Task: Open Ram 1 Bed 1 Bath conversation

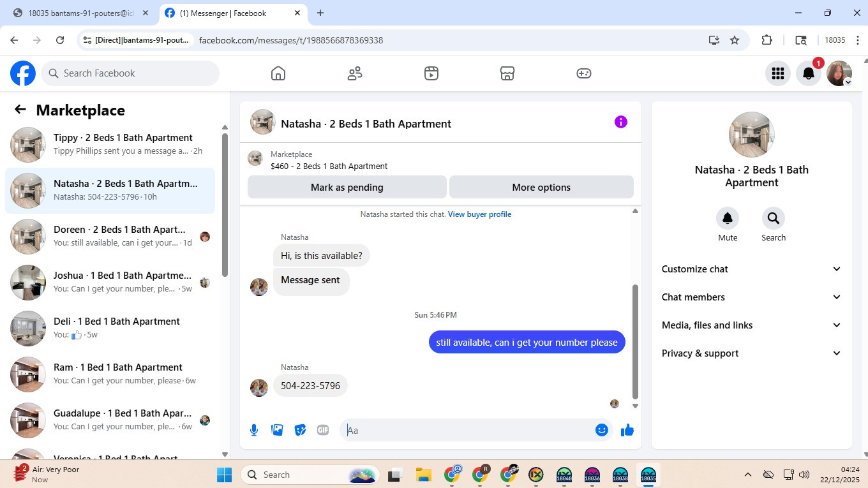Action: tap(110, 374)
